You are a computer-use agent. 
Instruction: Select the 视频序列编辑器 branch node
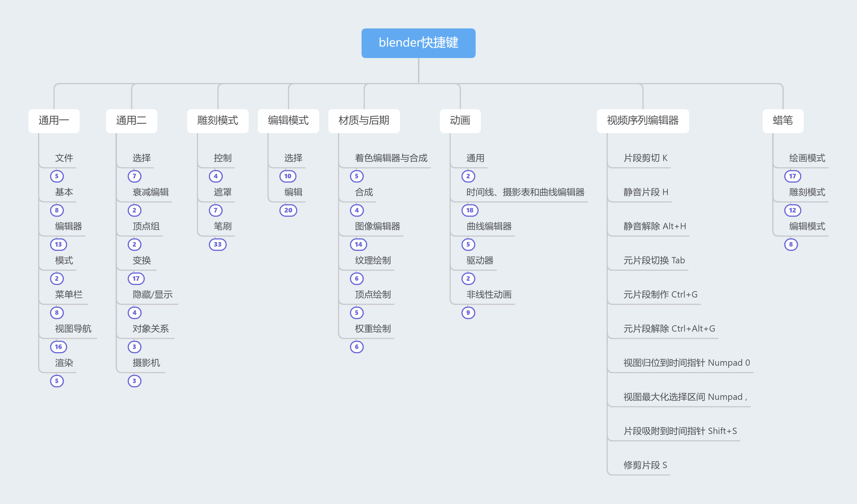(642, 121)
